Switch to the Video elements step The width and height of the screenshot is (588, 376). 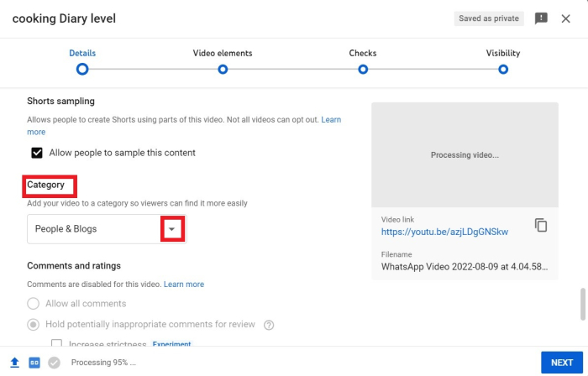pyautogui.click(x=223, y=70)
